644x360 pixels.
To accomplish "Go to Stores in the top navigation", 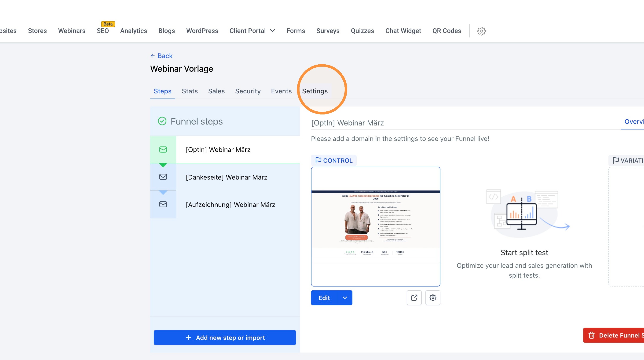I will click(x=37, y=31).
